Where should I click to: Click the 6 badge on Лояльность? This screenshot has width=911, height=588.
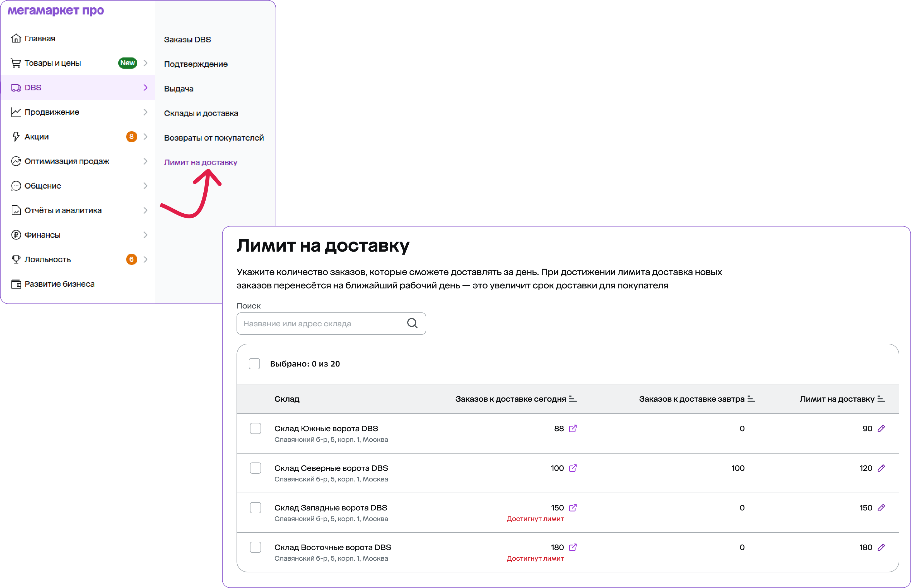(131, 259)
